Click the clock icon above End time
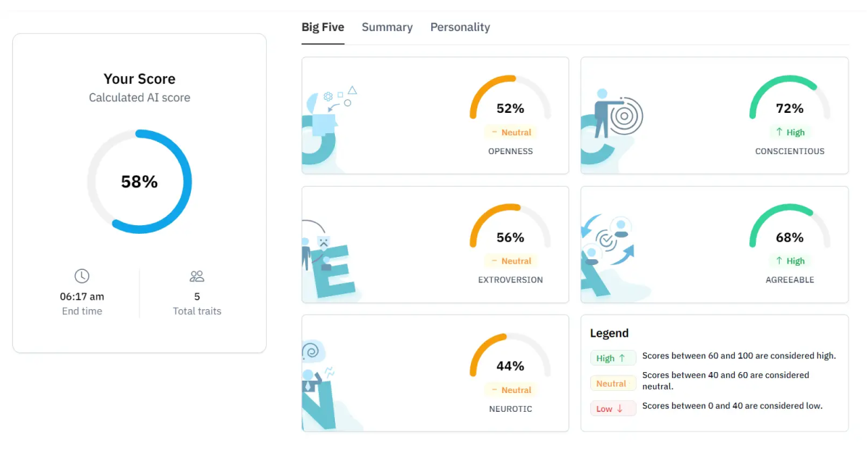Screen dimensions: 868x456 [x=82, y=276]
